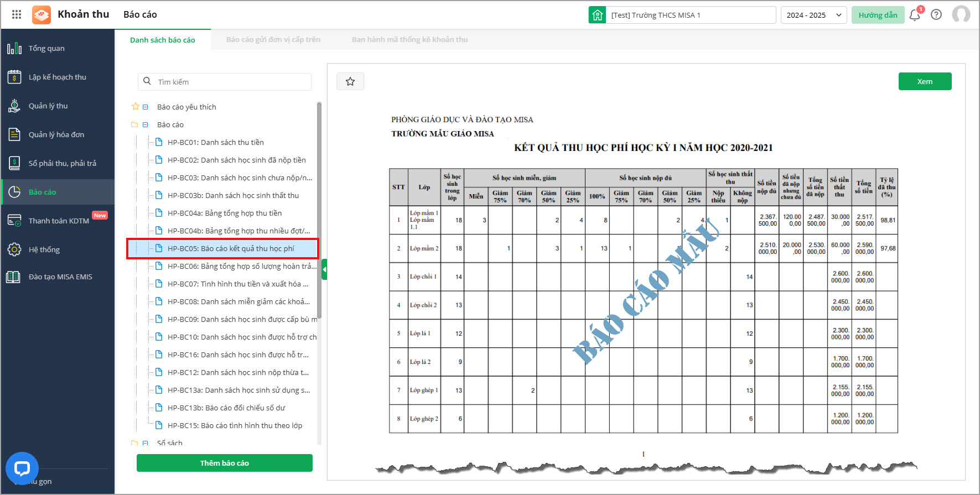The width and height of the screenshot is (980, 495).
Task: Click the Tổng quan chart icon
Action: (14, 48)
